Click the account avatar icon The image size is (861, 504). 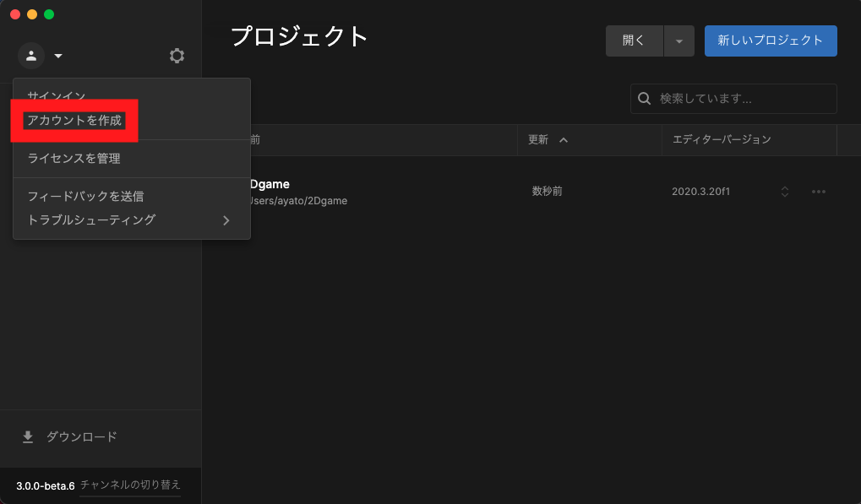(31, 56)
